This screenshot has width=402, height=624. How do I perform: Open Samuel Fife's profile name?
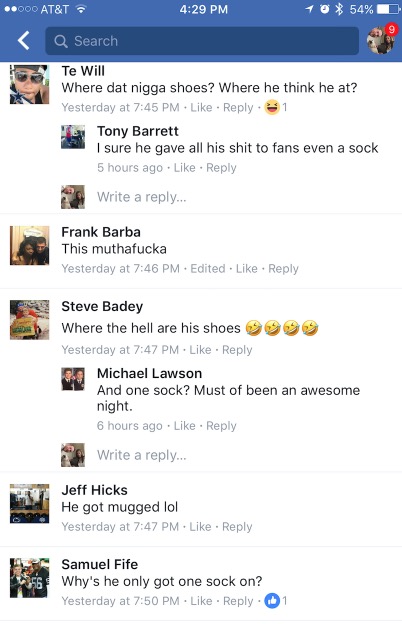(x=100, y=564)
